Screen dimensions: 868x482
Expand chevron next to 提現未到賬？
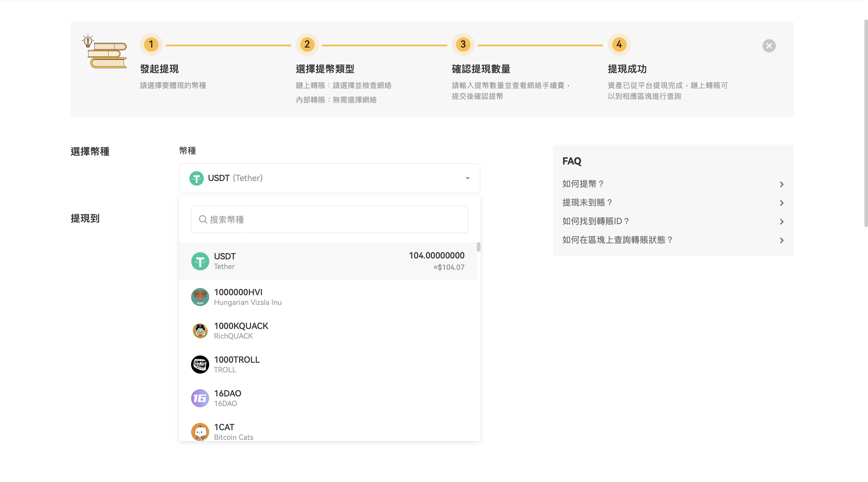pyautogui.click(x=782, y=203)
